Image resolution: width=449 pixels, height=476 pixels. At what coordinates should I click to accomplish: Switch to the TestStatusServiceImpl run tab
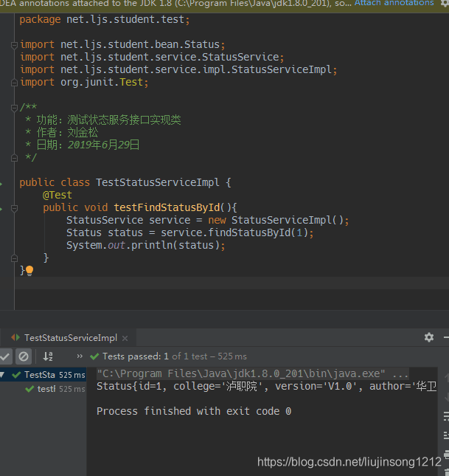(x=70, y=338)
